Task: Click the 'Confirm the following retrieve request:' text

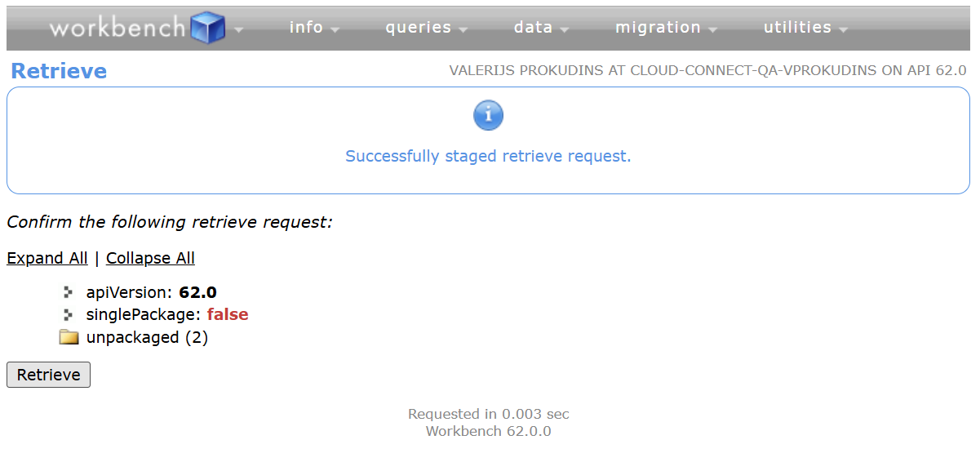Action: click(170, 222)
